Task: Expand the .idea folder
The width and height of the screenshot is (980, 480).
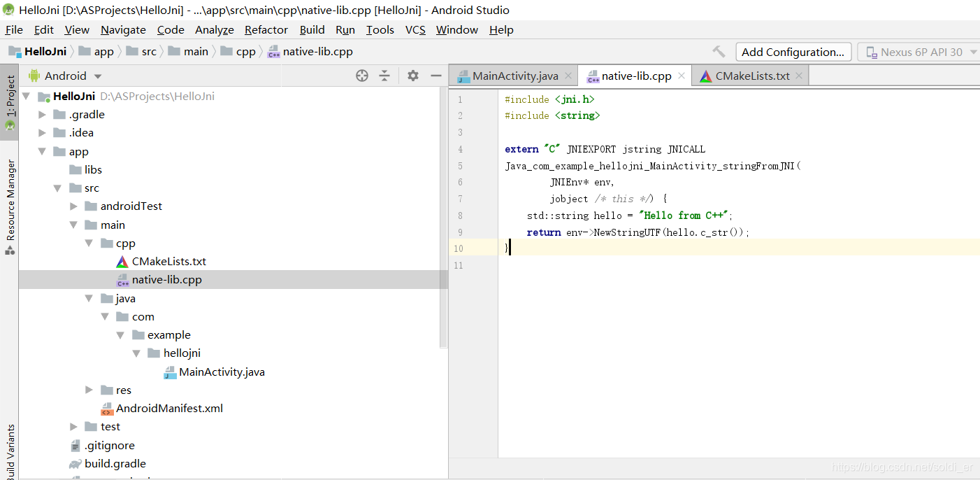Action: [x=43, y=133]
